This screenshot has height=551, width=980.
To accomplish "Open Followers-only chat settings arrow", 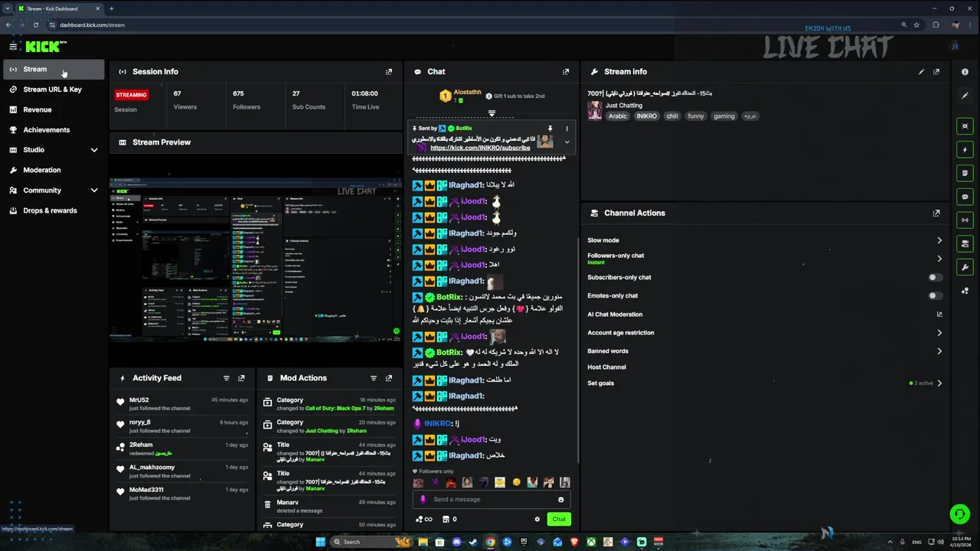I will pos(939,259).
